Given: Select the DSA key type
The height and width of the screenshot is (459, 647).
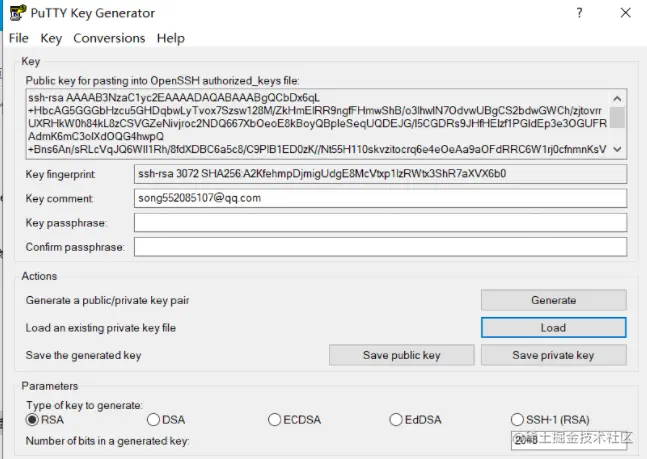Looking at the screenshot, I should pyautogui.click(x=166, y=420).
